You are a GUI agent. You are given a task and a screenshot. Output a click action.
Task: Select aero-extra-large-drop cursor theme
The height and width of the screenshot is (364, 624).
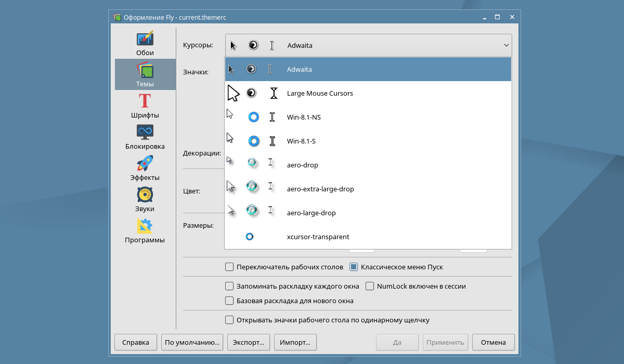[x=368, y=189]
